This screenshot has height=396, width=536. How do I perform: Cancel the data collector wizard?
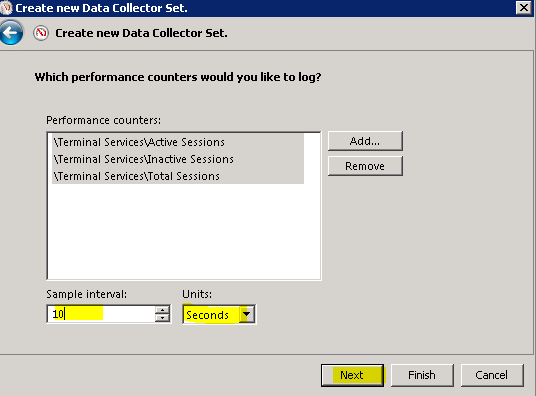pos(492,375)
